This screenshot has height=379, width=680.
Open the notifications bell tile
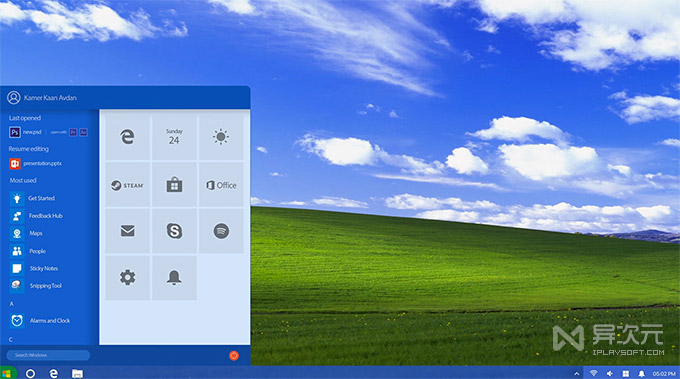[x=174, y=278]
